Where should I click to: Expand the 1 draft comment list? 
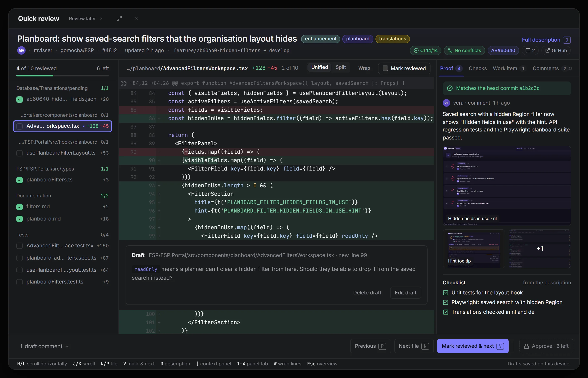pos(45,346)
